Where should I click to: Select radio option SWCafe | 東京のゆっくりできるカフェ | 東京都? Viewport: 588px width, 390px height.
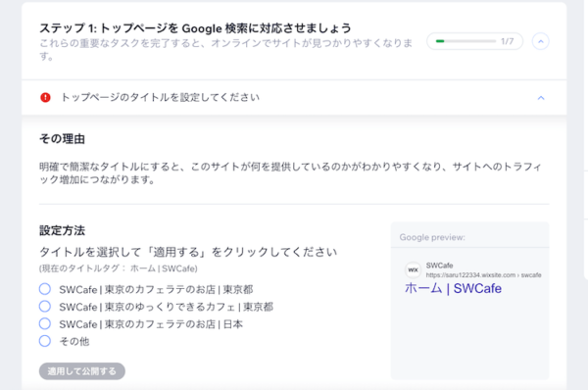click(45, 307)
